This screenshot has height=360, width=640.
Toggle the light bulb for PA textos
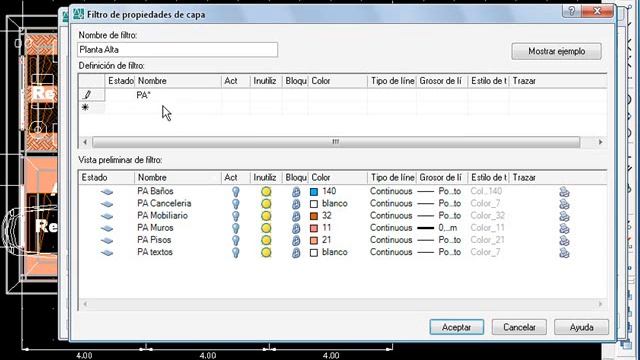(236, 253)
